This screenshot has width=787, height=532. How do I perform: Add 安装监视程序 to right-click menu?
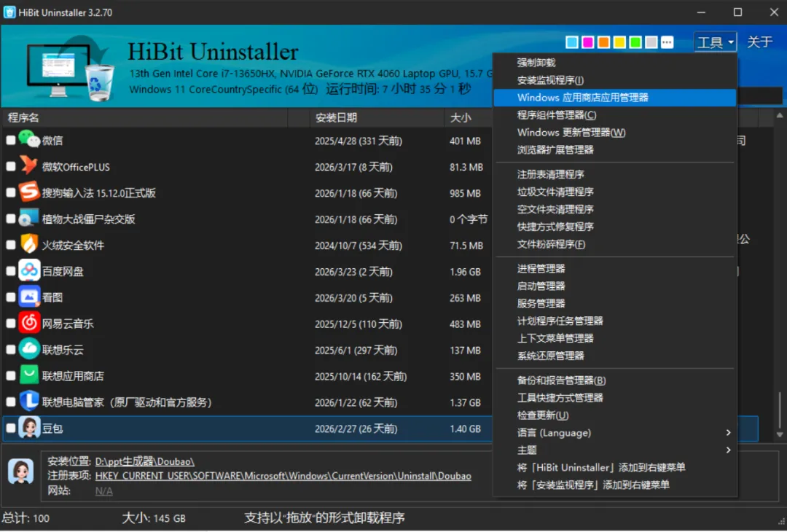point(615,485)
